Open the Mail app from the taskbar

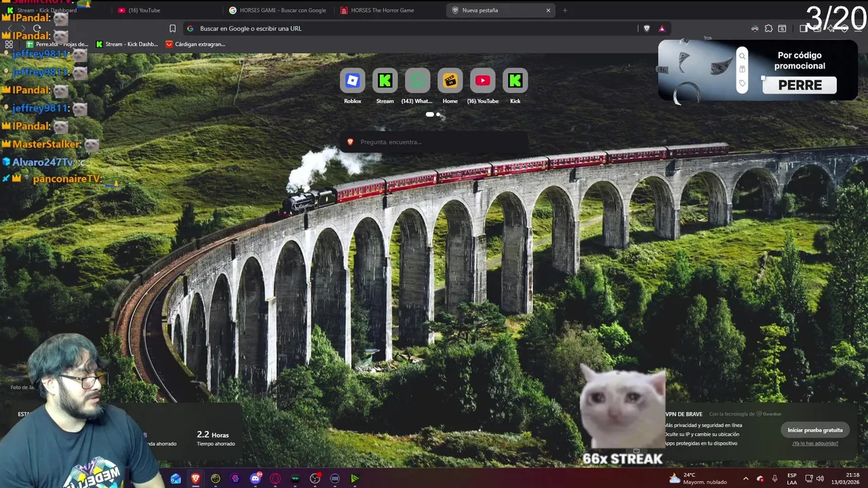[x=176, y=479]
